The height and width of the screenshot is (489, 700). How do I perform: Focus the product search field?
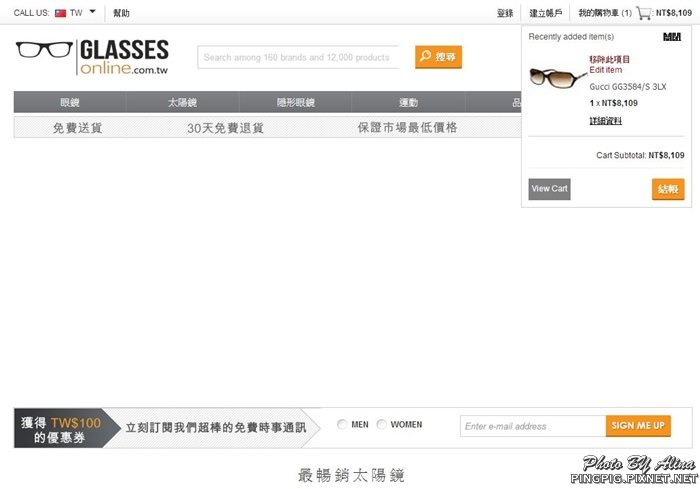coord(298,57)
